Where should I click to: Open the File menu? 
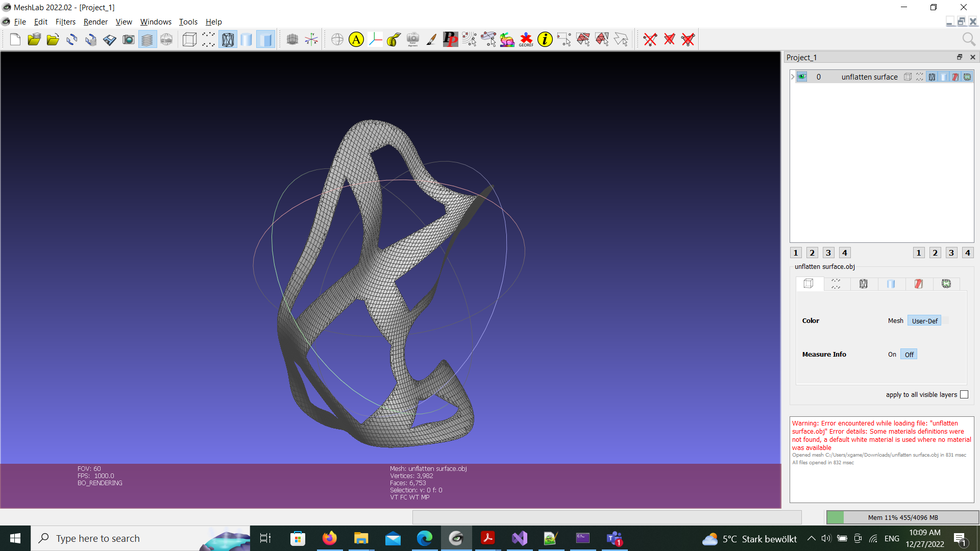[x=20, y=22]
